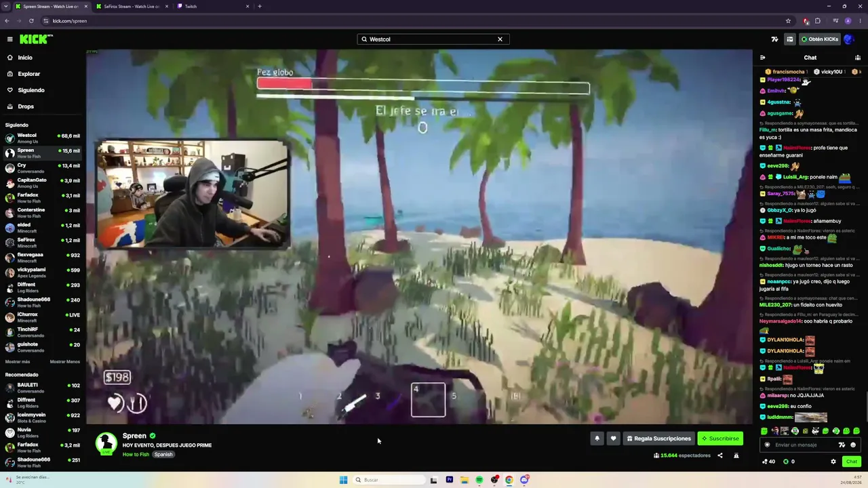The width and height of the screenshot is (868, 488).
Task: Open Explorar in the sidebar
Action: [x=28, y=74]
